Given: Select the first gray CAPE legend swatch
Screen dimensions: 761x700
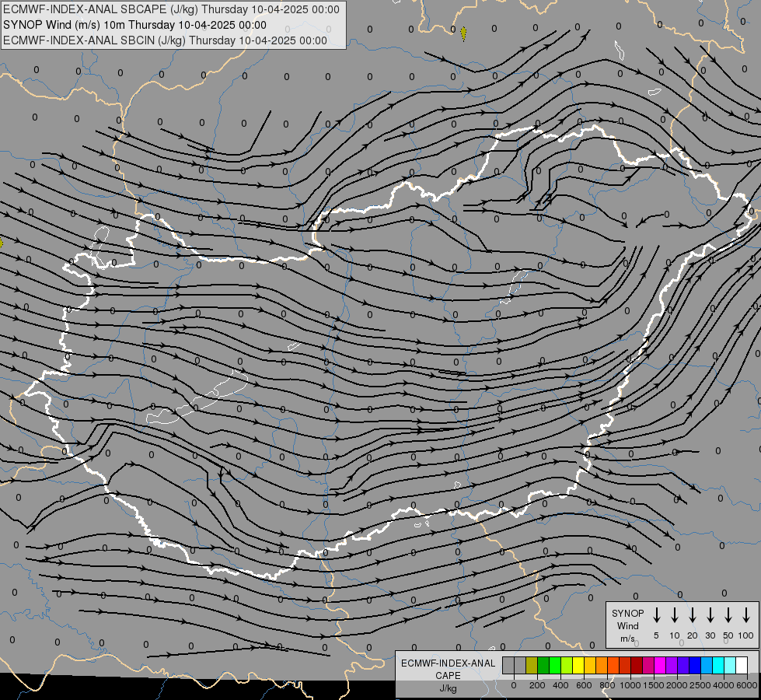Looking at the screenshot, I should point(508,665).
